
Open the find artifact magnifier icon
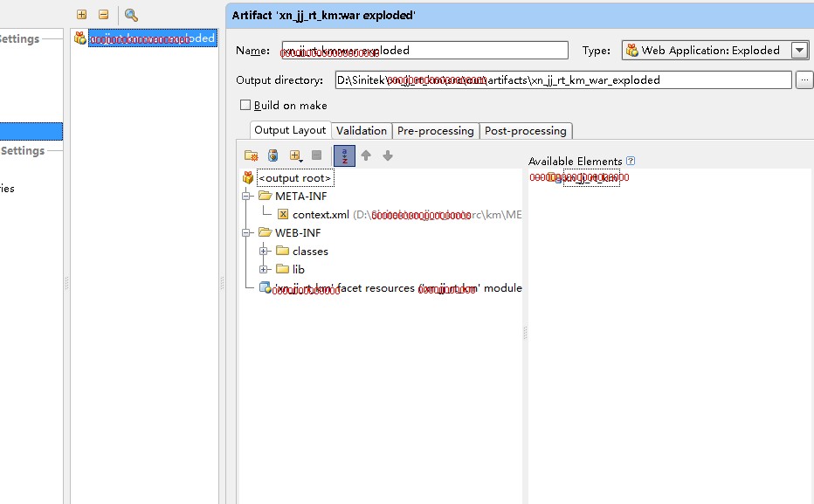click(131, 15)
